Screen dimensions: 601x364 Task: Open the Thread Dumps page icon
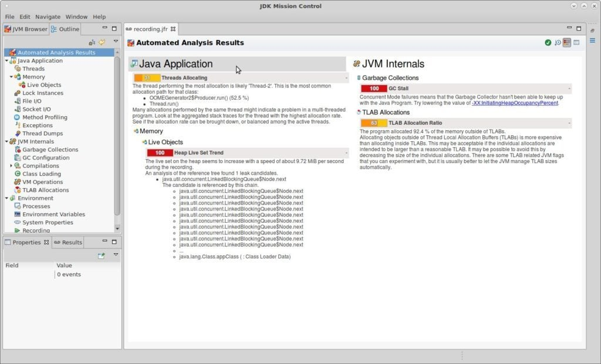pyautogui.click(x=17, y=133)
